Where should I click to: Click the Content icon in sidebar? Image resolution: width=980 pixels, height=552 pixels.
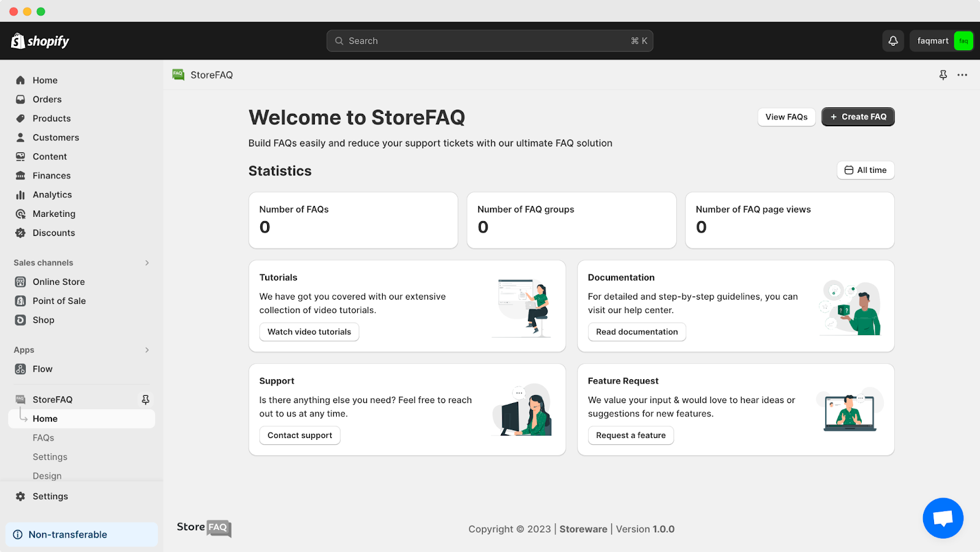tap(20, 156)
